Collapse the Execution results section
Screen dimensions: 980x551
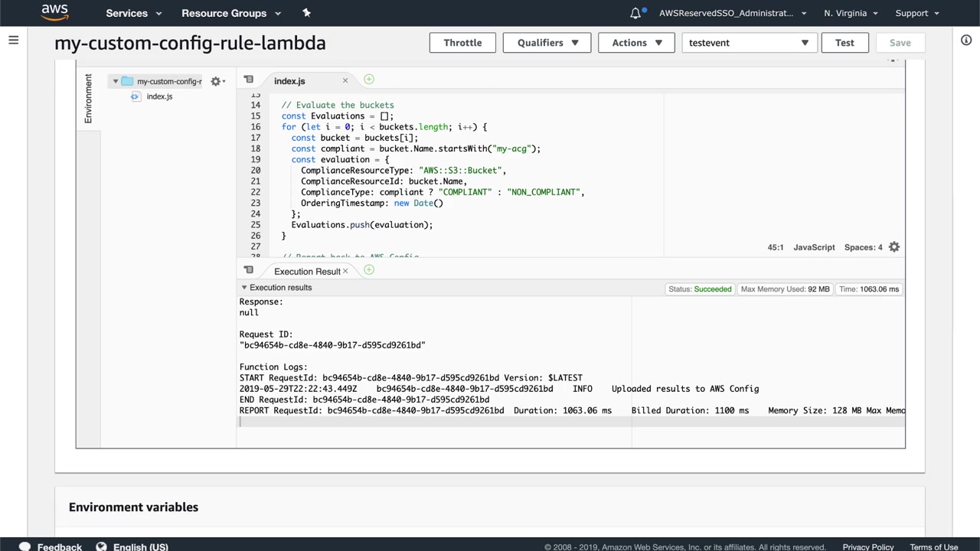click(244, 288)
